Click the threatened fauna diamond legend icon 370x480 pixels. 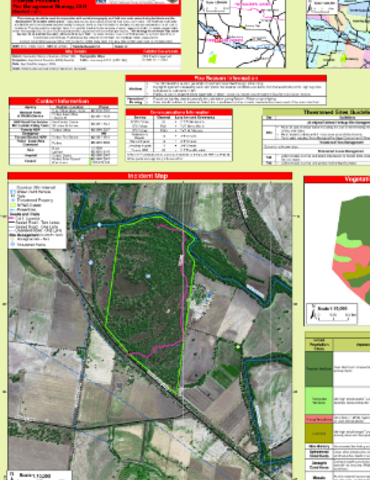click(13, 244)
